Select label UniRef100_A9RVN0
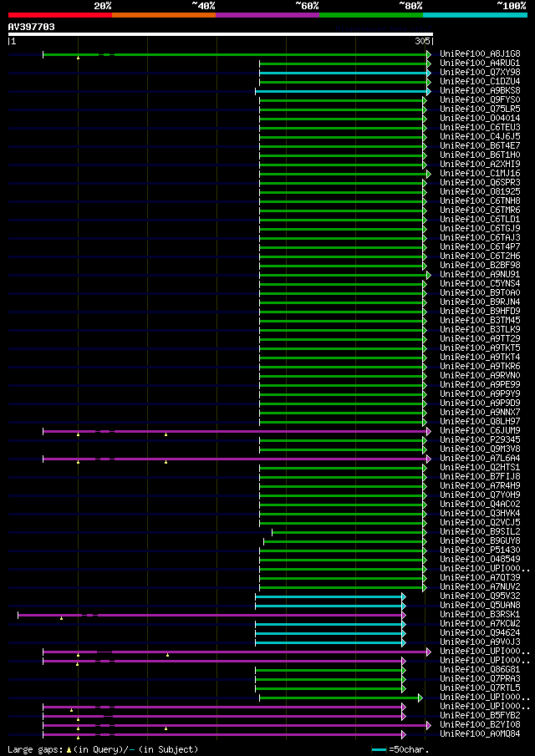The image size is (535, 756). [480, 376]
